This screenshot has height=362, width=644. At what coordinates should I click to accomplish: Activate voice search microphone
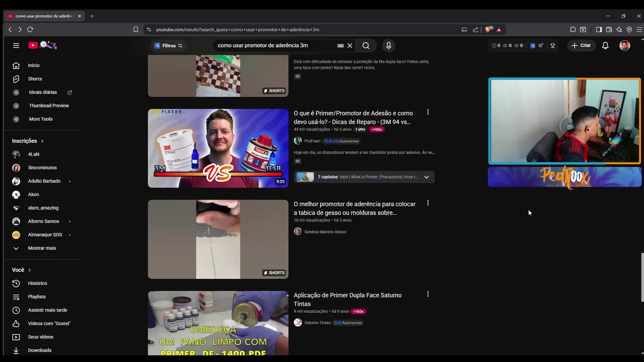point(388,45)
